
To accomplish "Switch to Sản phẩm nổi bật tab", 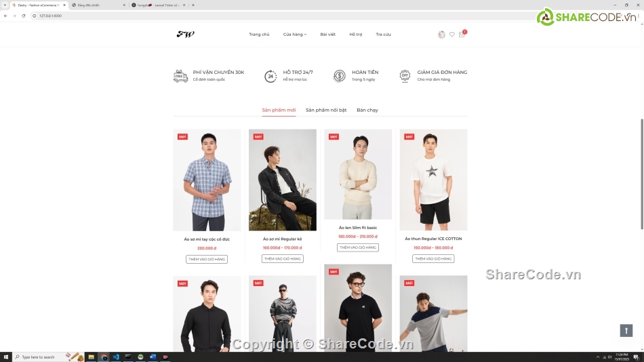I will [x=326, y=110].
